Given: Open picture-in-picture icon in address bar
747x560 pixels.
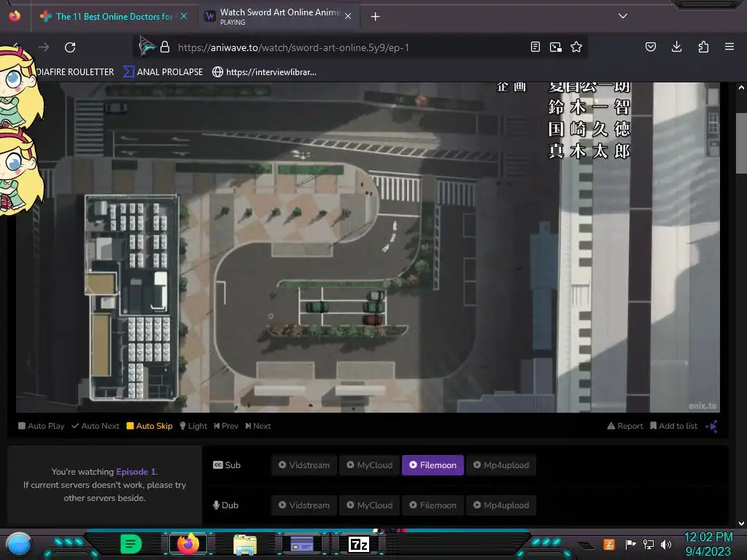Looking at the screenshot, I should [x=555, y=47].
